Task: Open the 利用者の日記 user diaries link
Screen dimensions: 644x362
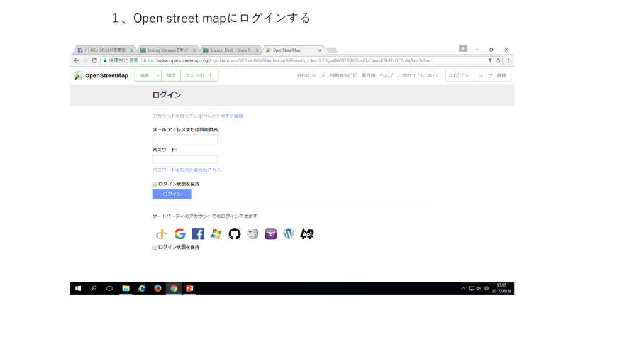Action: (x=343, y=75)
